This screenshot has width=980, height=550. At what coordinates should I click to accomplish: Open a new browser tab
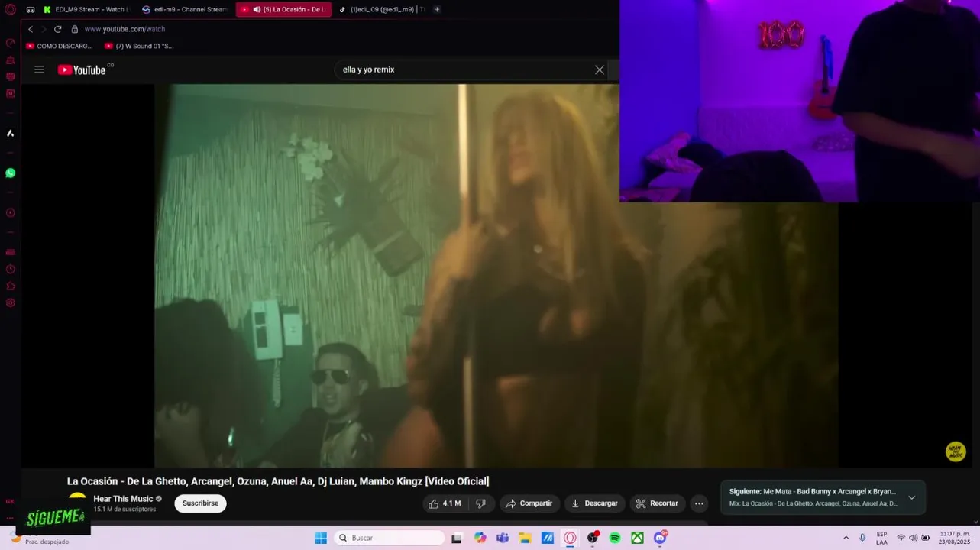pyautogui.click(x=437, y=9)
